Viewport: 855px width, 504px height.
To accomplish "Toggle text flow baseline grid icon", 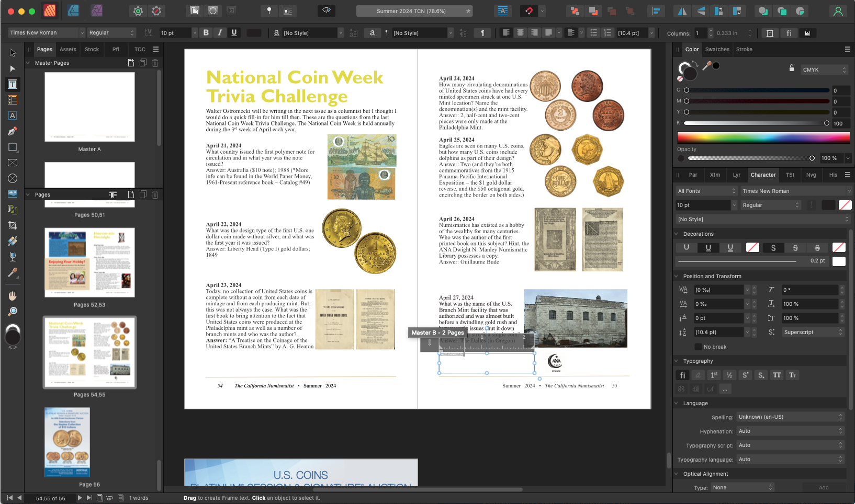I will [x=503, y=11].
